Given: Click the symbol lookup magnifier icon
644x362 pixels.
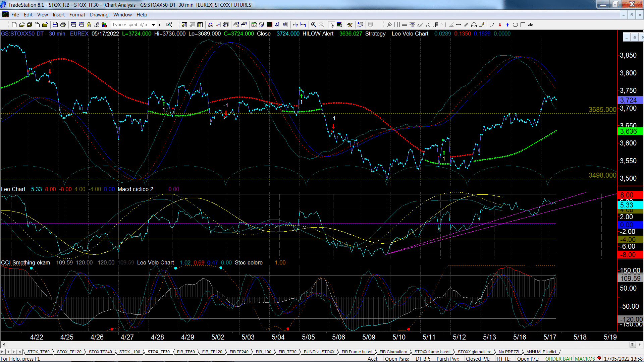Looking at the screenshot, I should point(169,25).
